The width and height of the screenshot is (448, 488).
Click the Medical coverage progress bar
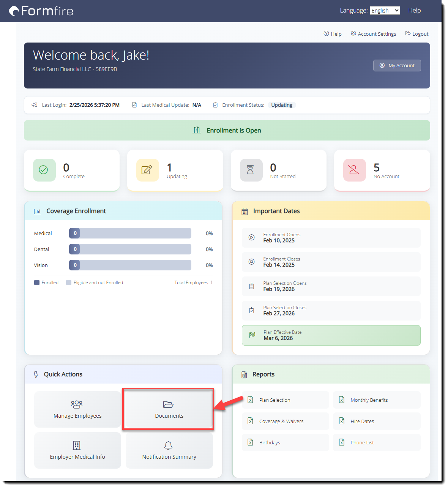[x=130, y=233]
